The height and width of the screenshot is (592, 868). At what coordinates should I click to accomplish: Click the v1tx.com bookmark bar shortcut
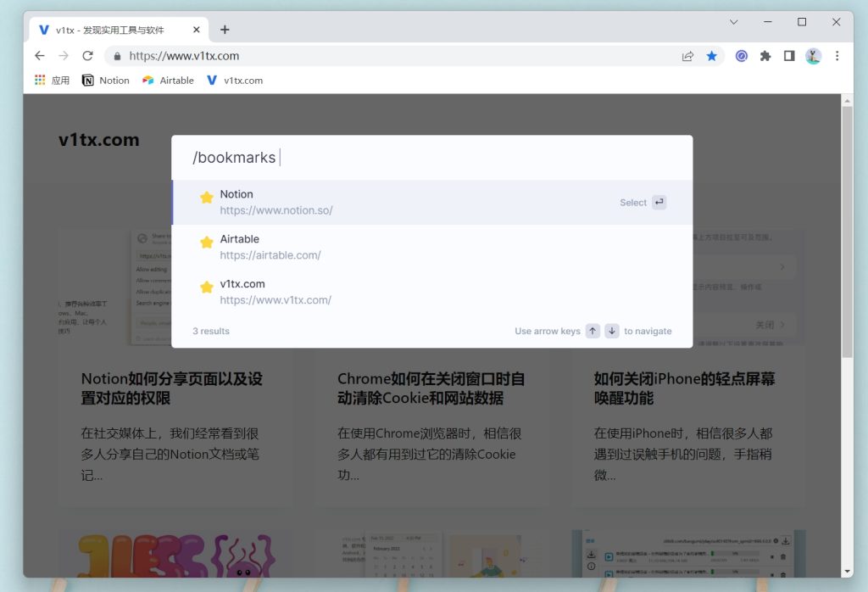pyautogui.click(x=235, y=81)
